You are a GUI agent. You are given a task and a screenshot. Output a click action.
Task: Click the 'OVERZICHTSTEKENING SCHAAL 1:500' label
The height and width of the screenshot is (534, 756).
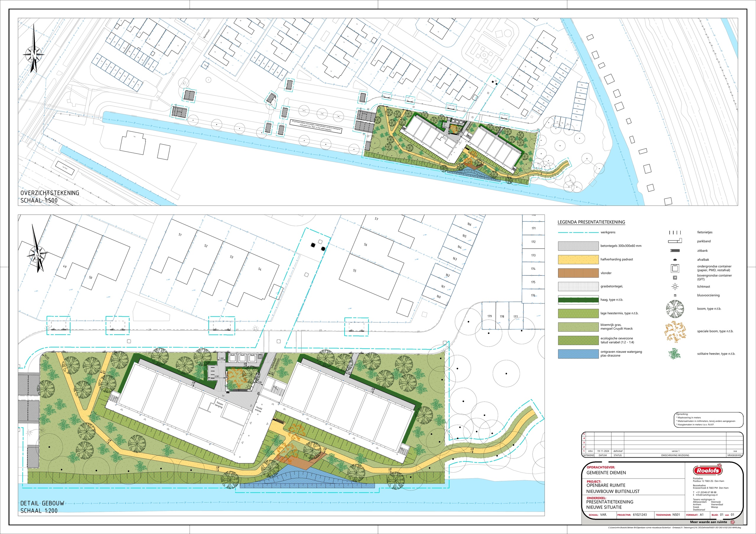50,197
